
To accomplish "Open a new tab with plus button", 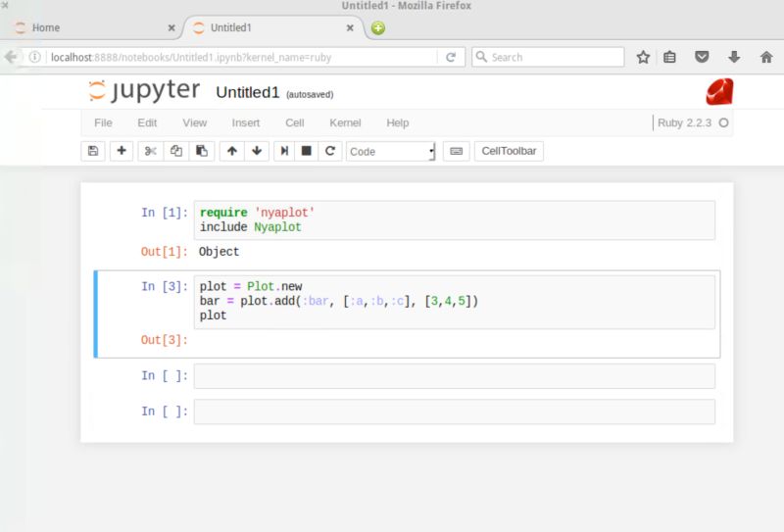I will 378,28.
